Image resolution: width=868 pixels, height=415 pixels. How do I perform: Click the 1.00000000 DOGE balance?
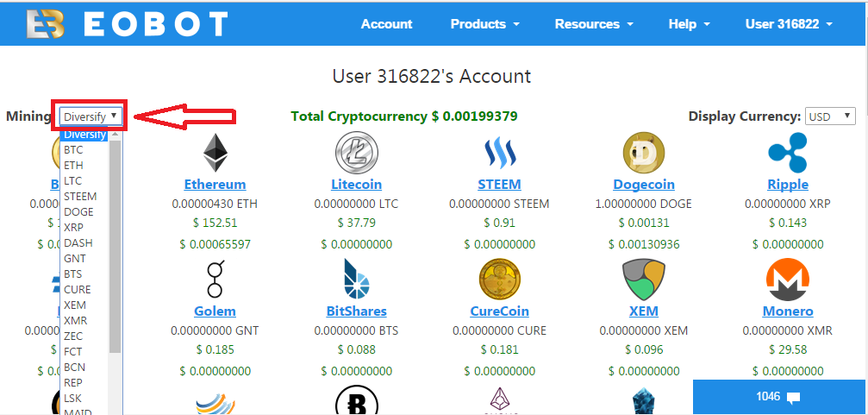[644, 204]
